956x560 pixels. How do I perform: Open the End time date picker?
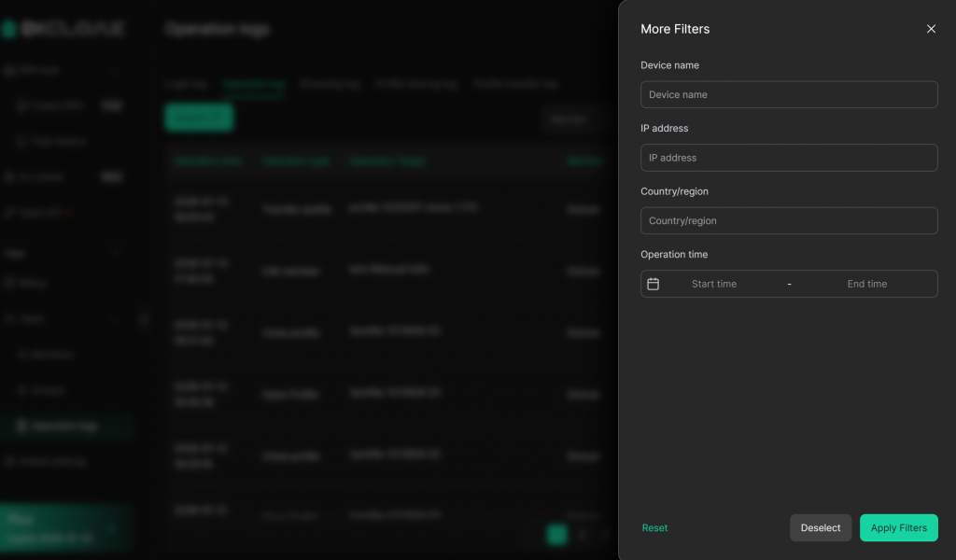click(866, 284)
